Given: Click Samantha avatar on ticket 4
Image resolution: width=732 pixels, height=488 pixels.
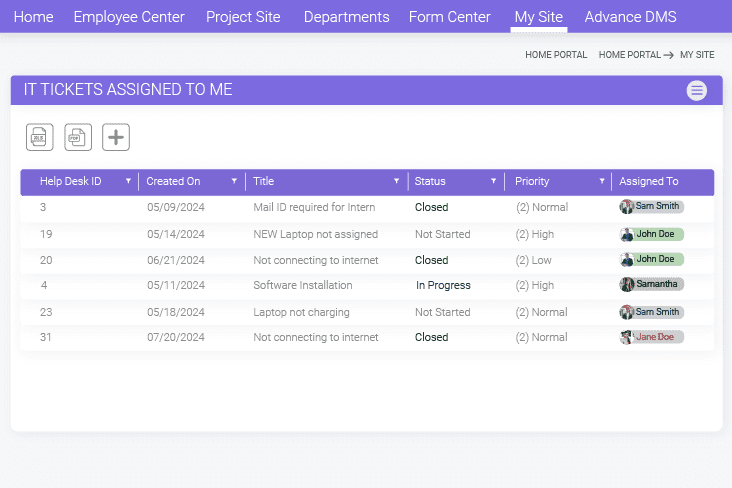Looking at the screenshot, I should point(627,285).
